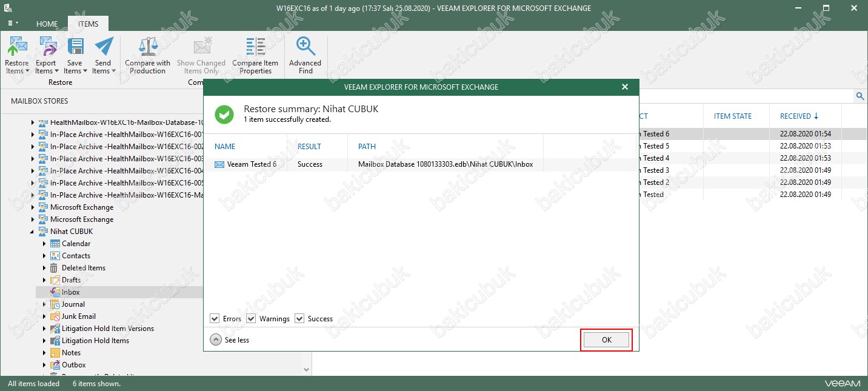The image size is (868, 391).
Task: Select the Veeam Tested 6 result row
Action: [421, 164]
